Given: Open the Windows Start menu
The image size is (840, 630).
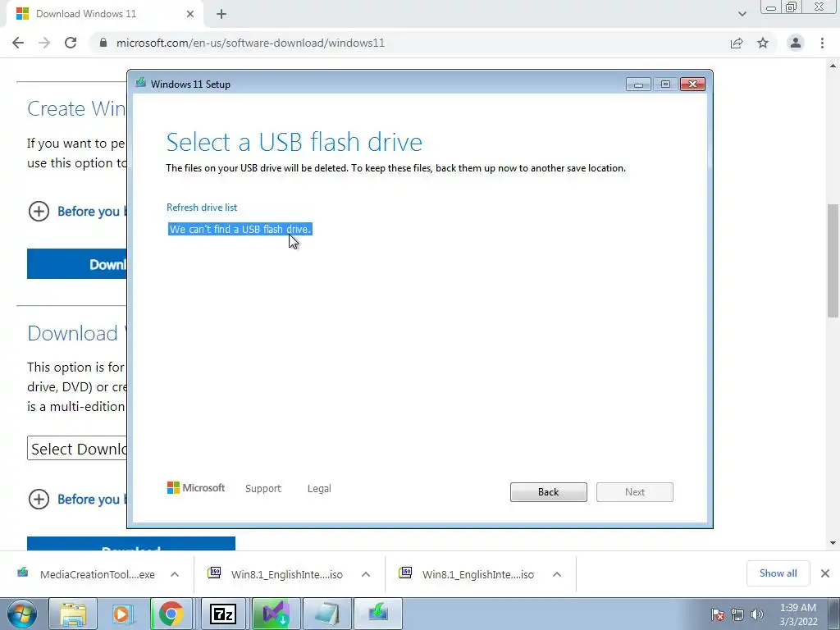Looking at the screenshot, I should coord(21,614).
